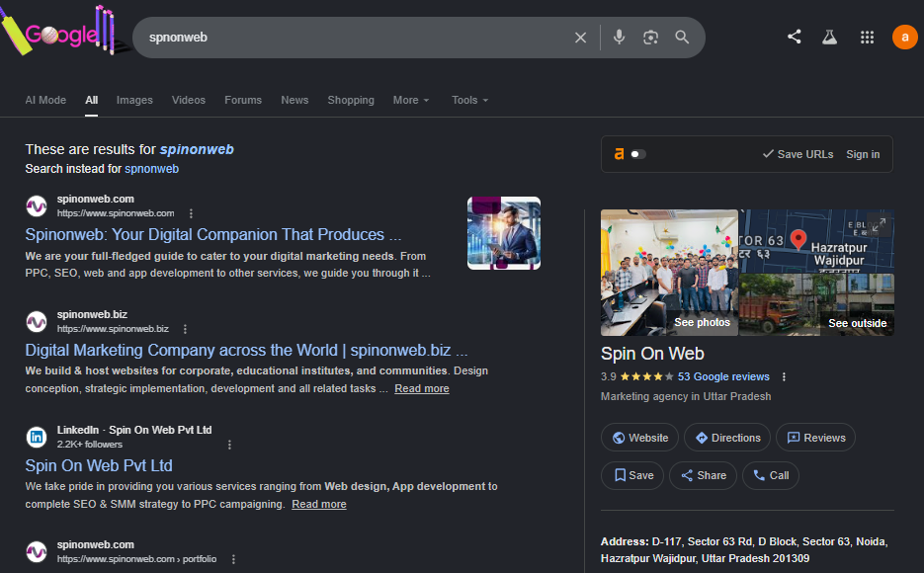Switch to the Forums tab
924x573 pixels.
(x=243, y=100)
